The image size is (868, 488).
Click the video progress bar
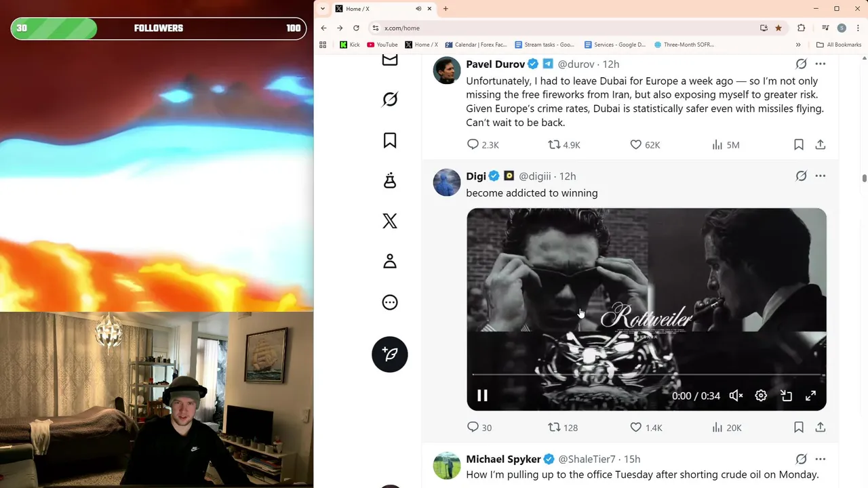click(x=648, y=375)
